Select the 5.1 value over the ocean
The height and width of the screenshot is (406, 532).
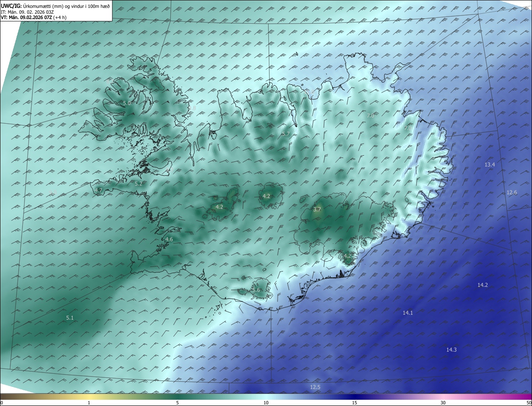tap(70, 318)
